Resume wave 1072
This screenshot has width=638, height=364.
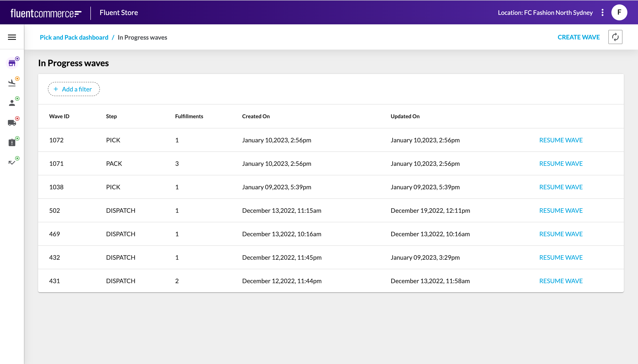click(561, 140)
